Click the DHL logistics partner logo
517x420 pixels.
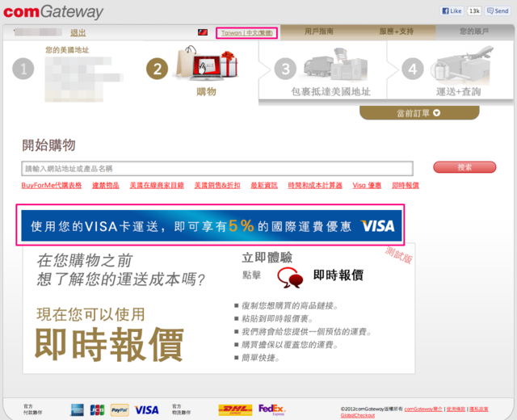[x=235, y=409]
